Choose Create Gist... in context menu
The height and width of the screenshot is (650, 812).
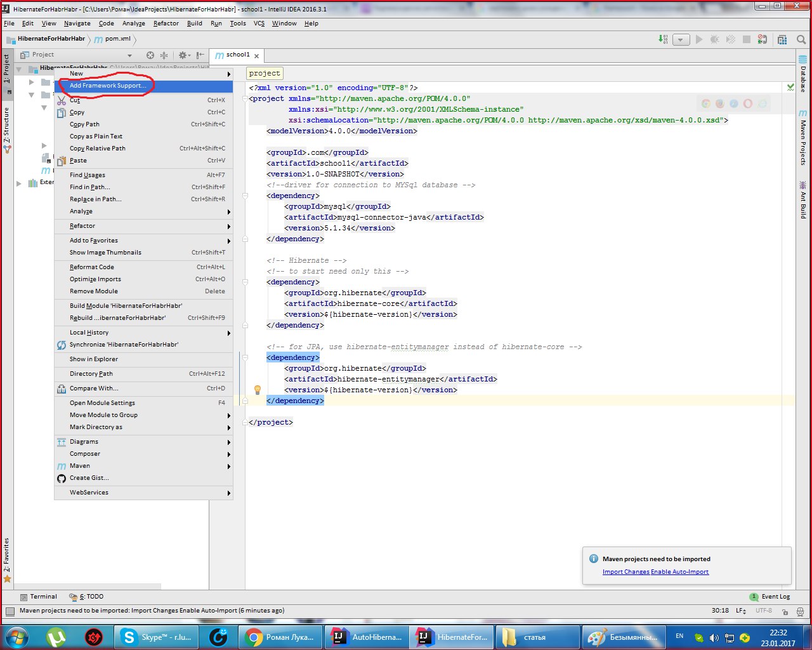(143, 478)
